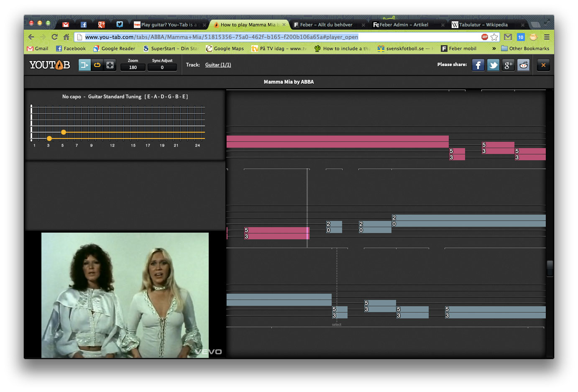Bookmark this page with the star icon
The image size is (578, 392).
pyautogui.click(x=494, y=37)
